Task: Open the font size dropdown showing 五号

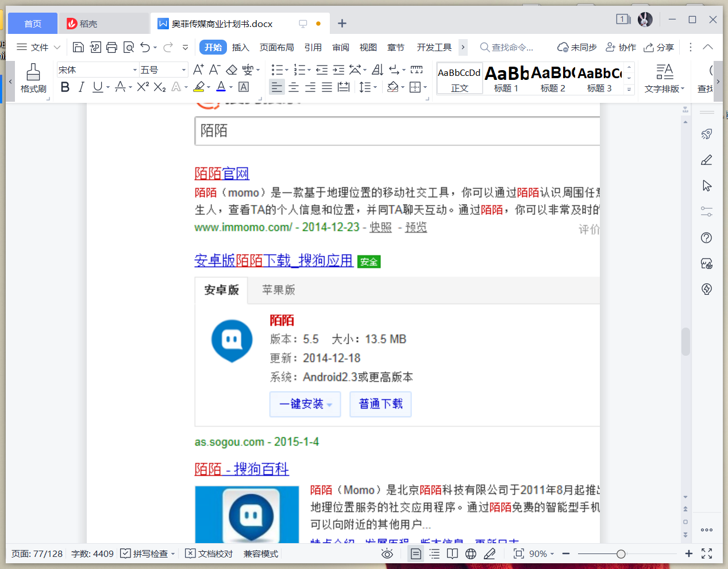Action: coord(163,69)
